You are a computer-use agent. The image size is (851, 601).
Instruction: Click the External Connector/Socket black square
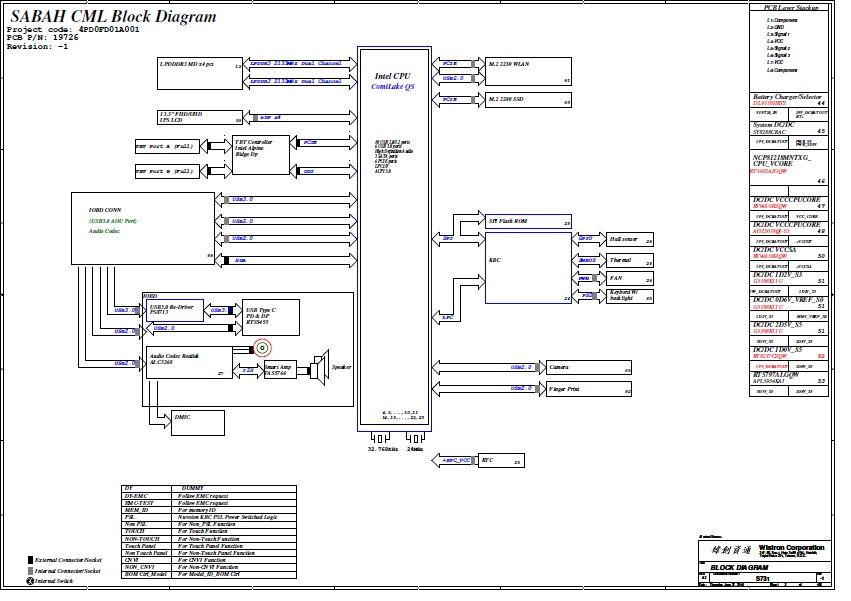click(30, 560)
